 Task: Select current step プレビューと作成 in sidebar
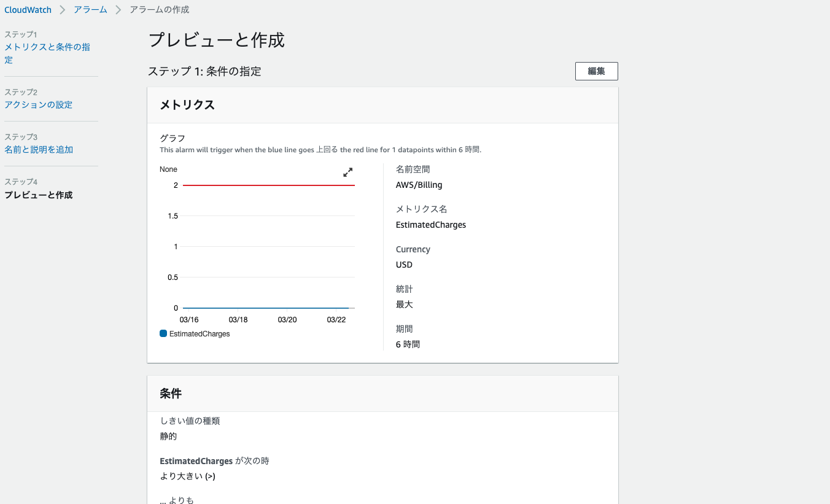pyautogui.click(x=38, y=195)
